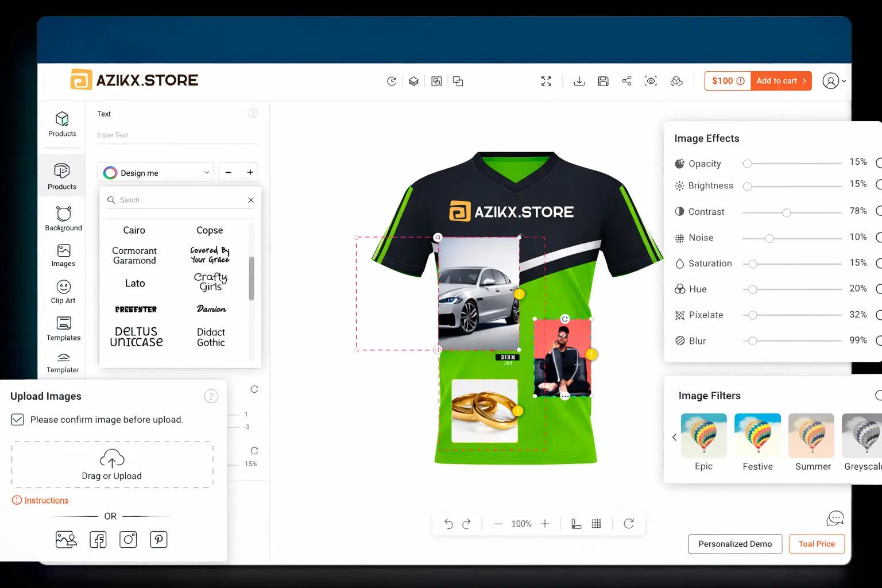Expand the account dropdown next to the avatar
Screen dimensions: 882x588
click(843, 81)
